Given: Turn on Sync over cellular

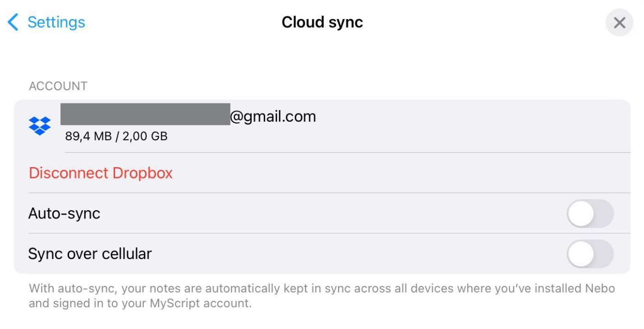Looking at the screenshot, I should click(590, 254).
